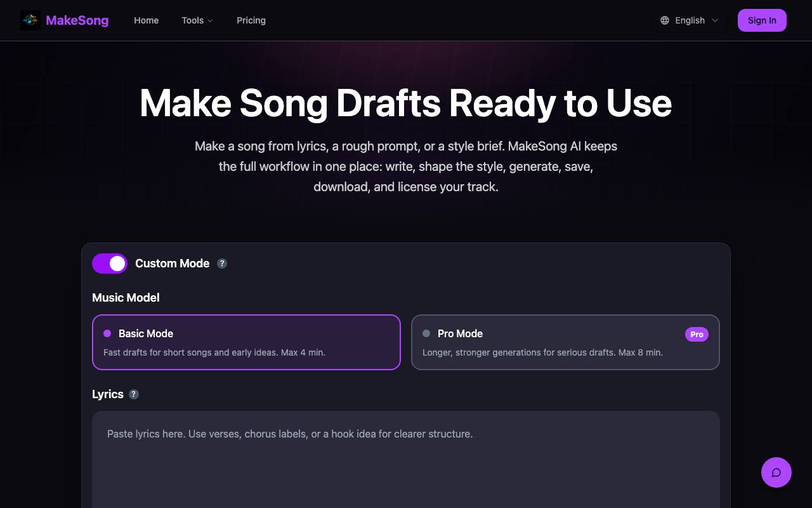Viewport: 812px width, 508px height.
Task: Click the globe language icon
Action: click(x=665, y=20)
